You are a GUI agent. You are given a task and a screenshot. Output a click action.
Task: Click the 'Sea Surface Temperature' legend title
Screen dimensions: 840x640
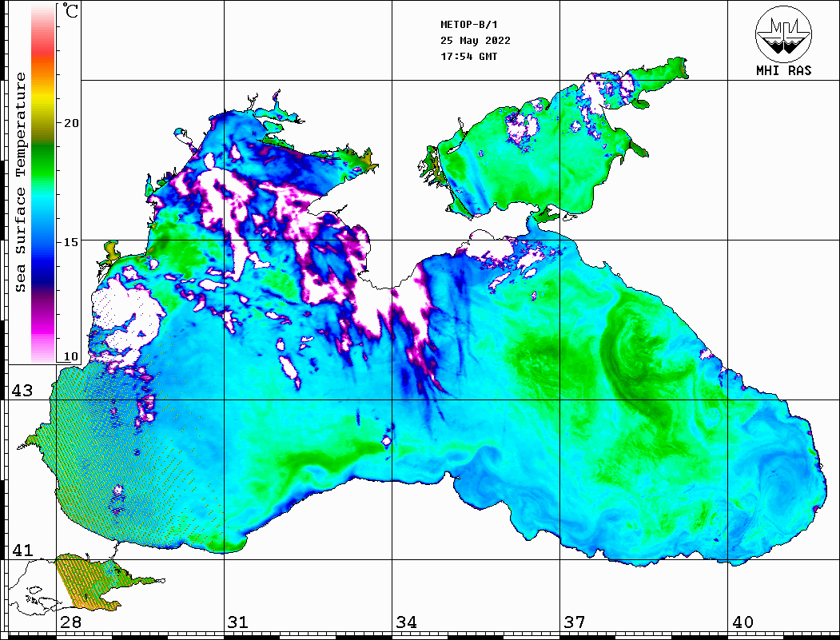tap(20, 182)
